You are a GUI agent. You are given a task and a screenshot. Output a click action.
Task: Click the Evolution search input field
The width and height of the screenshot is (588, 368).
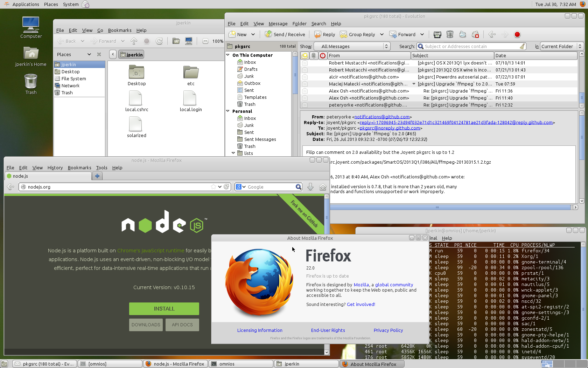[x=471, y=46]
